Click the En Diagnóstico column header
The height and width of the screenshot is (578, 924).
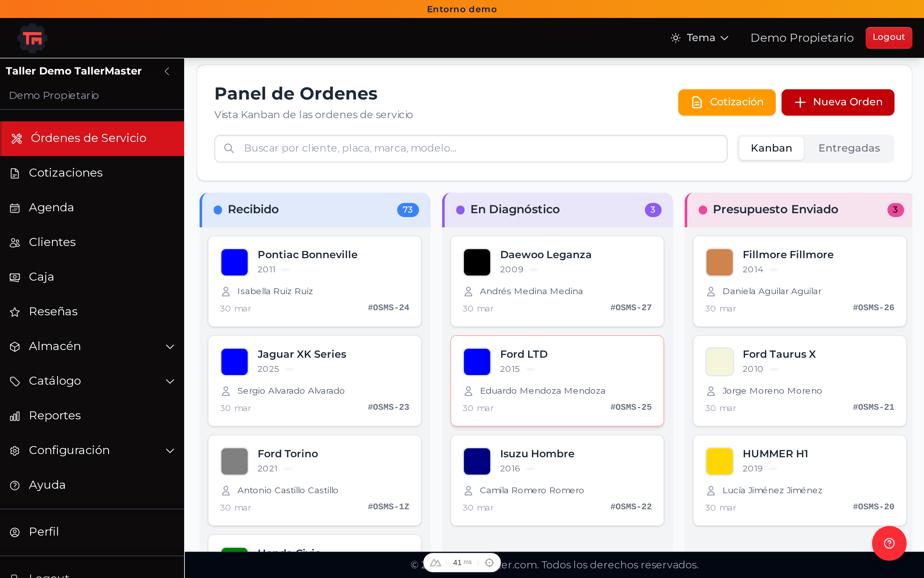[x=558, y=210]
